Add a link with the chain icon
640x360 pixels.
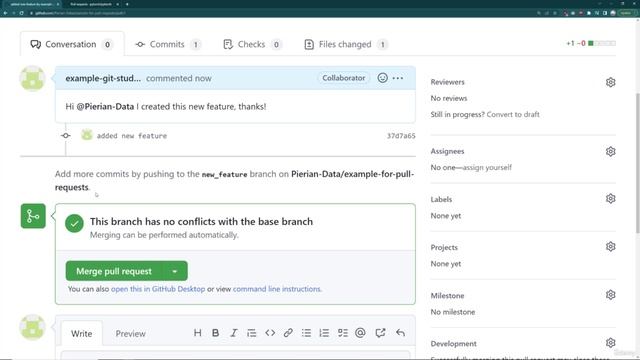tap(288, 333)
